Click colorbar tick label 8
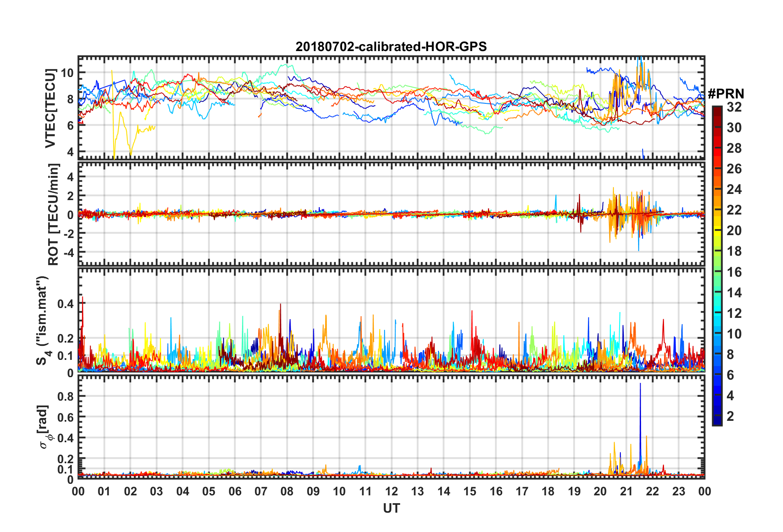This screenshot has width=783, height=532. pos(730,355)
